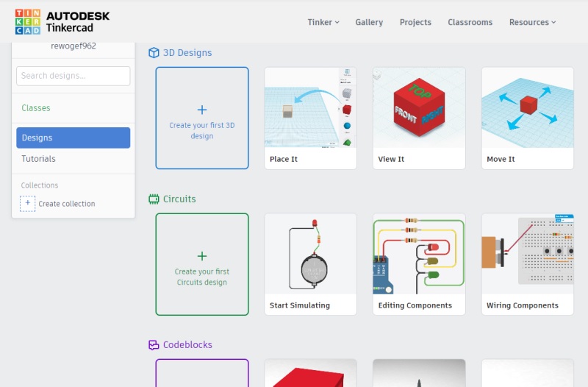Screen dimensions: 588x387
Task: Open the Tinker dropdown menu
Action: click(323, 22)
